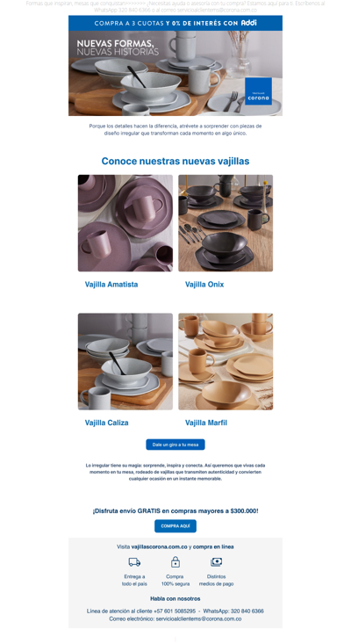The width and height of the screenshot is (351, 644).
Task: Open the Vajilla Caliza title link
Action: tap(106, 423)
